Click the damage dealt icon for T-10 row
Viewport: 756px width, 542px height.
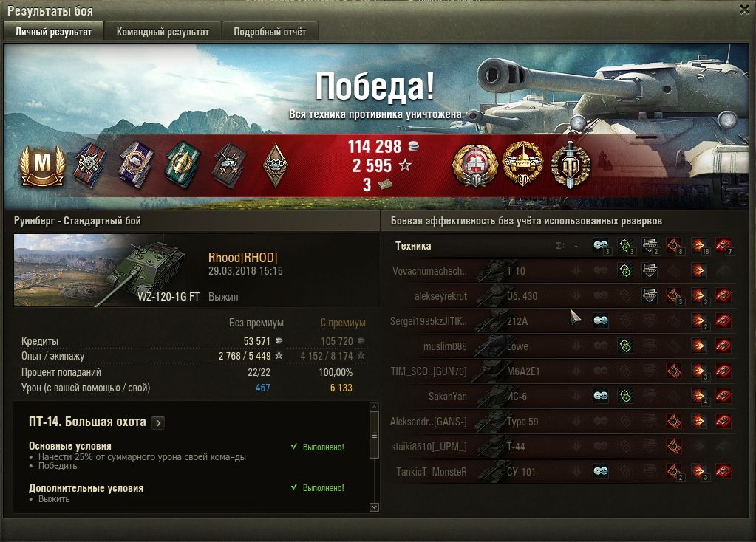[x=698, y=270]
